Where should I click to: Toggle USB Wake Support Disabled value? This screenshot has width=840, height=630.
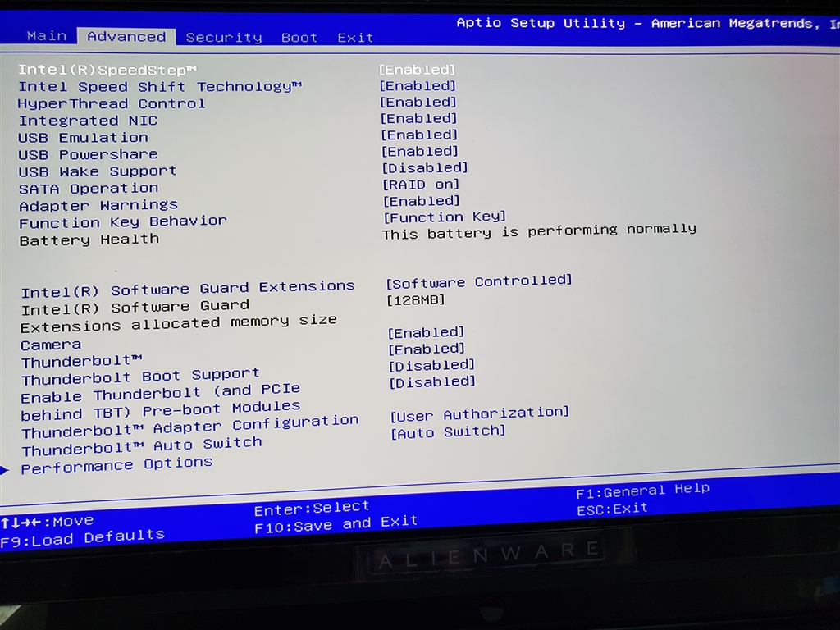[x=425, y=167]
